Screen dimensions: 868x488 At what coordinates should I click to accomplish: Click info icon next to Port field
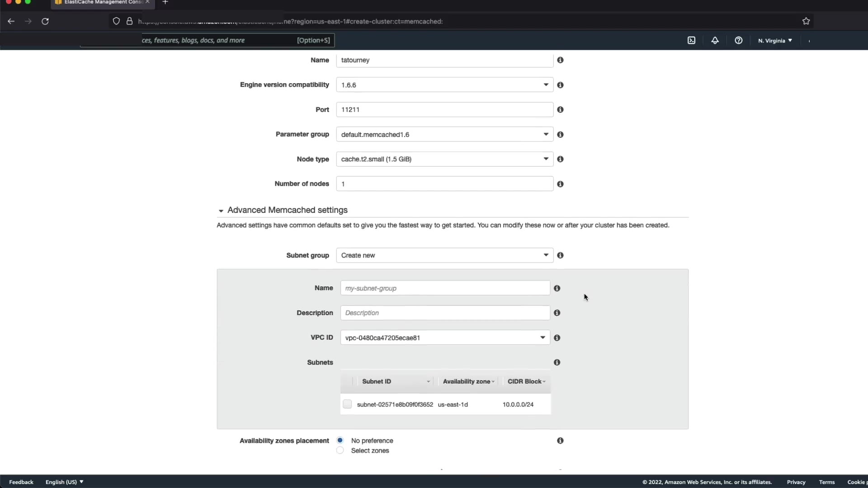(x=560, y=109)
